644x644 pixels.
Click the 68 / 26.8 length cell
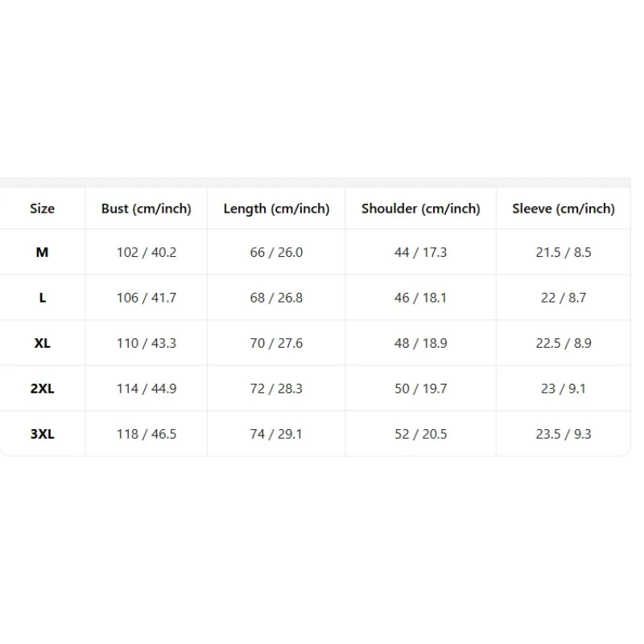click(x=276, y=298)
